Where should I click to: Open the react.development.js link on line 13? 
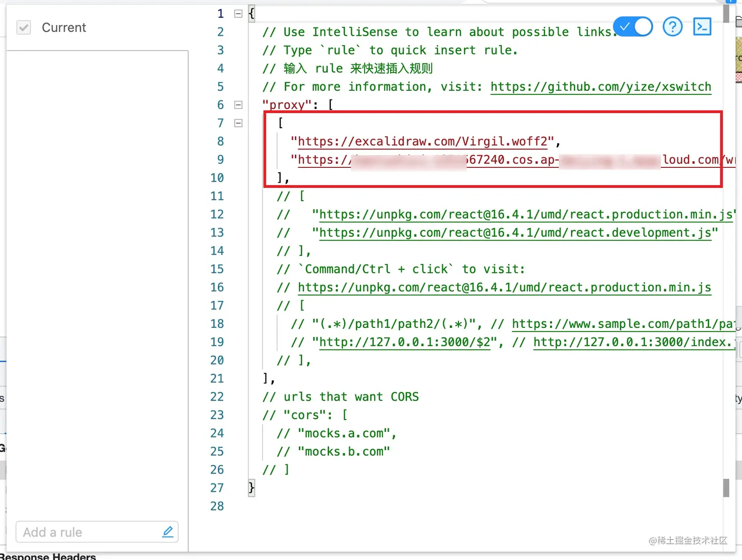515,233
